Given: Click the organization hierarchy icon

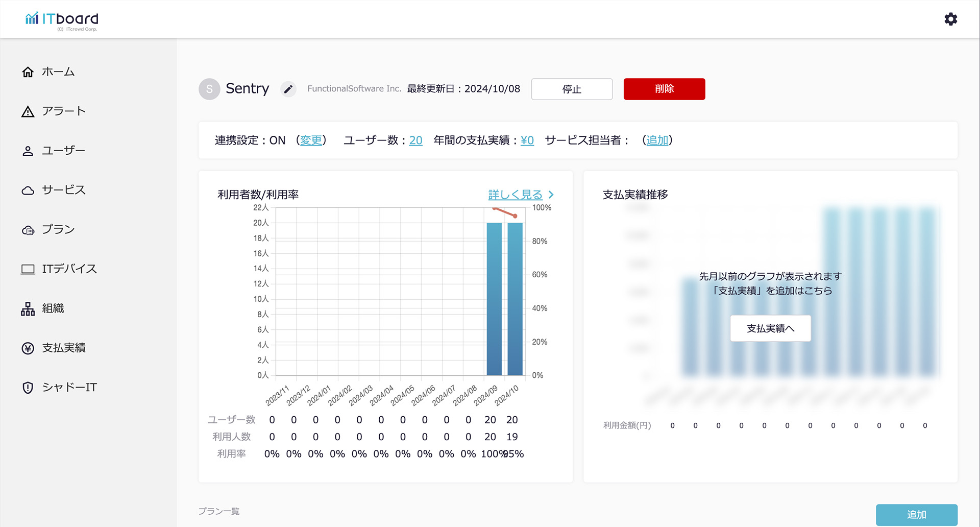Looking at the screenshot, I should [x=28, y=309].
